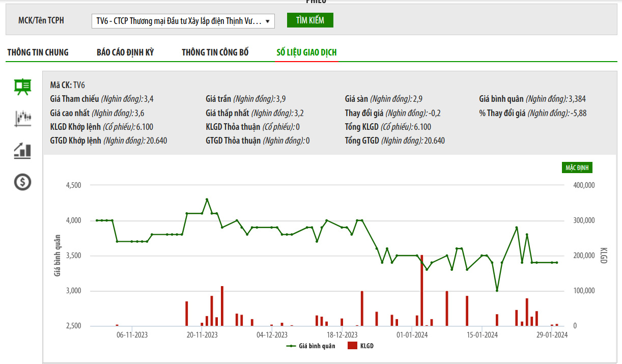Click the rising bar chart sidebar icon

click(x=22, y=150)
